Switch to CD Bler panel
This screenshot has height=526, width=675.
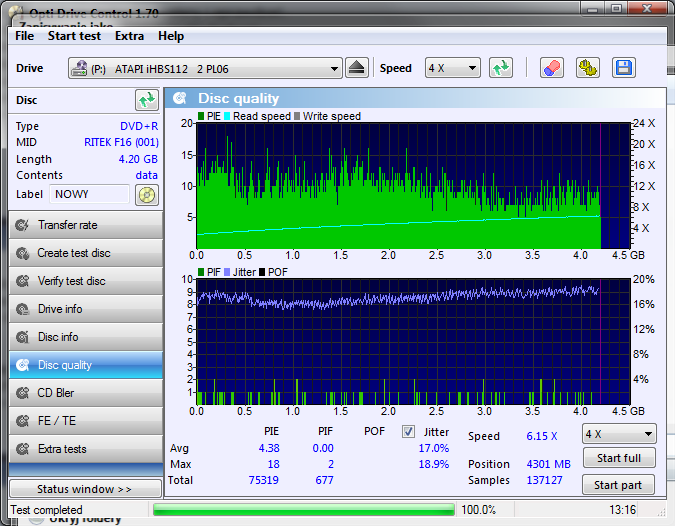pos(86,393)
